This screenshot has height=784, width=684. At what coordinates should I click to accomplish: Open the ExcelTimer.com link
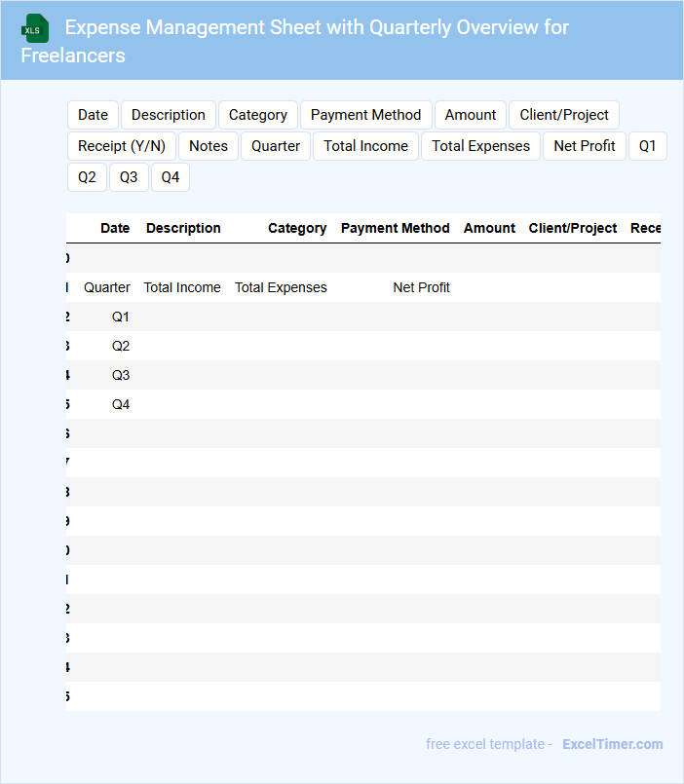[613, 744]
